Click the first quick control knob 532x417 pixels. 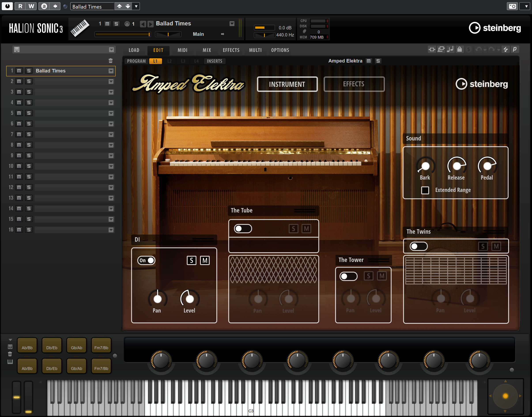pos(161,360)
